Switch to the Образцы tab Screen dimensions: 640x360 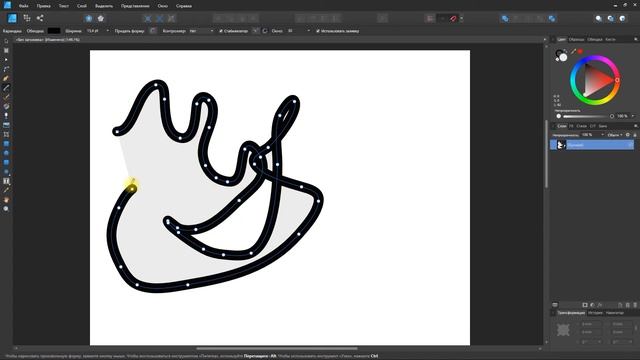(x=576, y=40)
